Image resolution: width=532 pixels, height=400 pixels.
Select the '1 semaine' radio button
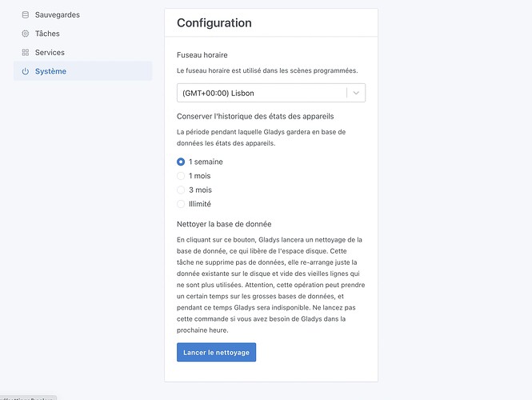tap(181, 162)
